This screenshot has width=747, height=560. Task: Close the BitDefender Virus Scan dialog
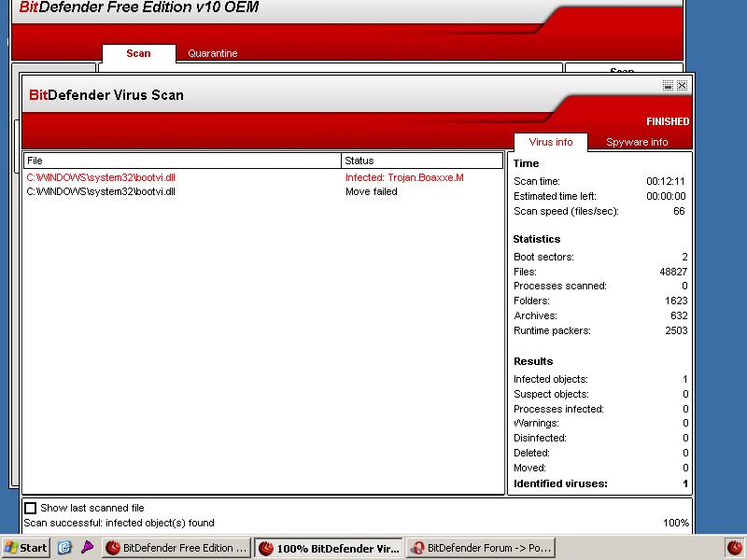[x=683, y=85]
